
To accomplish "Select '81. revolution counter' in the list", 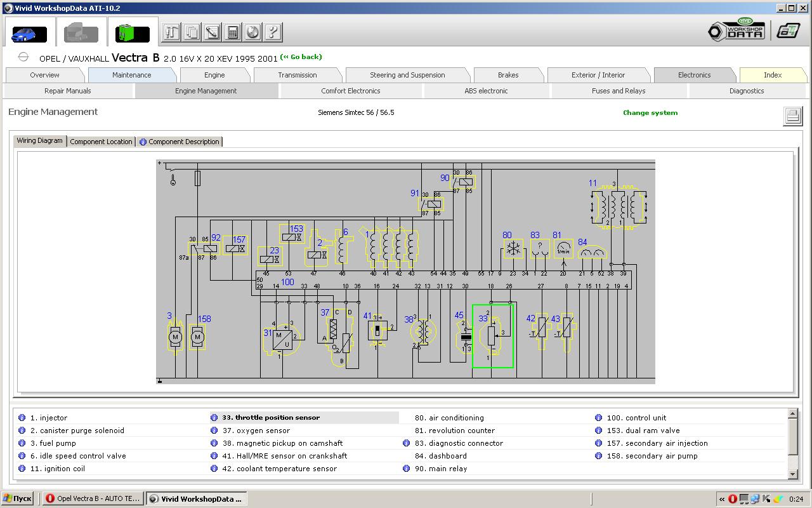I will 455,431.
